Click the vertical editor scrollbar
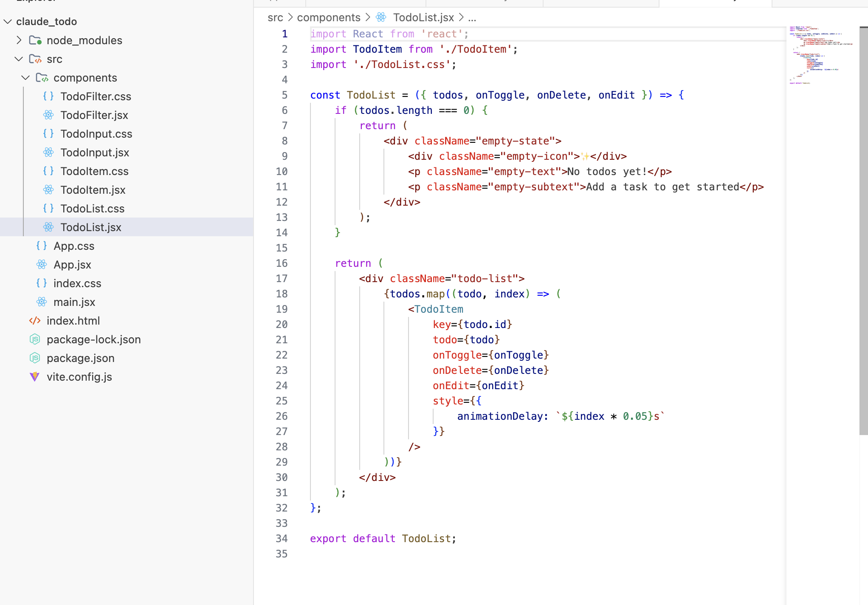868x605 pixels. click(x=863, y=229)
